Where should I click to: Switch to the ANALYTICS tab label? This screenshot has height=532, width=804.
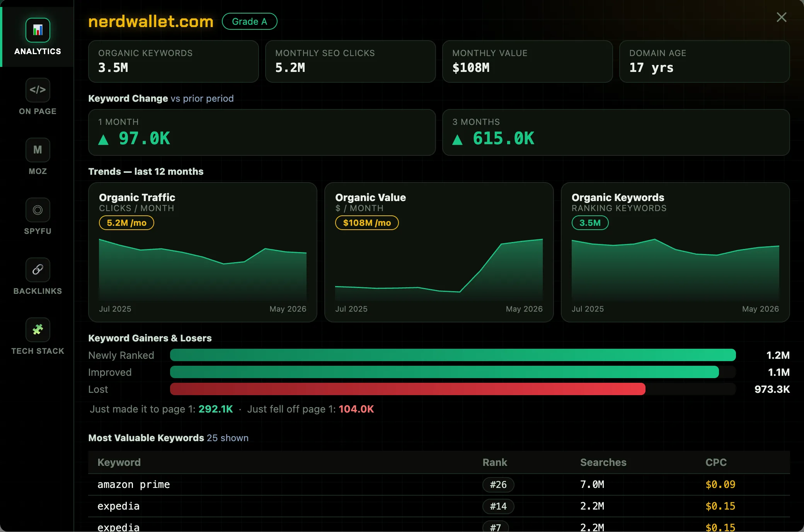[x=38, y=51]
